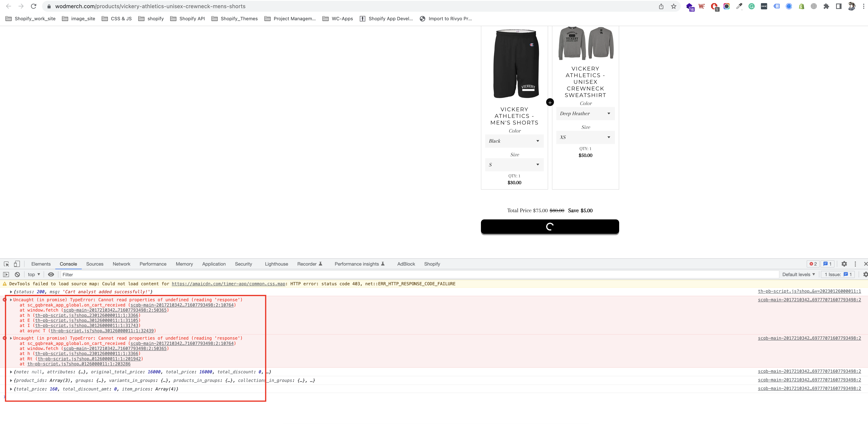The width and height of the screenshot is (868, 424).
Task: Open DevTools settings gear
Action: [844, 264]
